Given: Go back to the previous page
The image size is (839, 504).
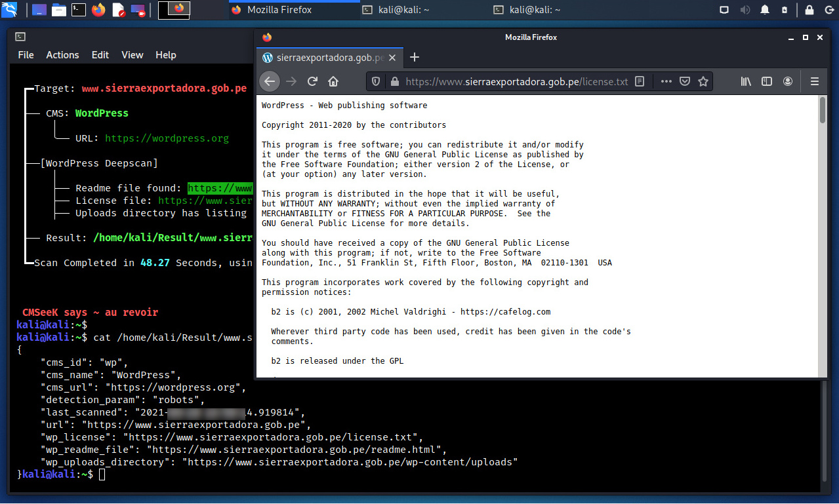Looking at the screenshot, I should pyautogui.click(x=270, y=81).
